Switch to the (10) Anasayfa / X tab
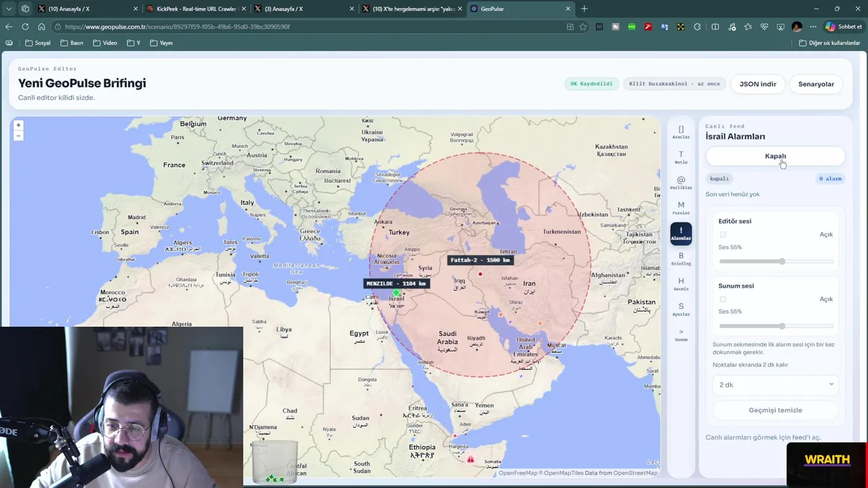The height and width of the screenshot is (488, 868). [88, 9]
